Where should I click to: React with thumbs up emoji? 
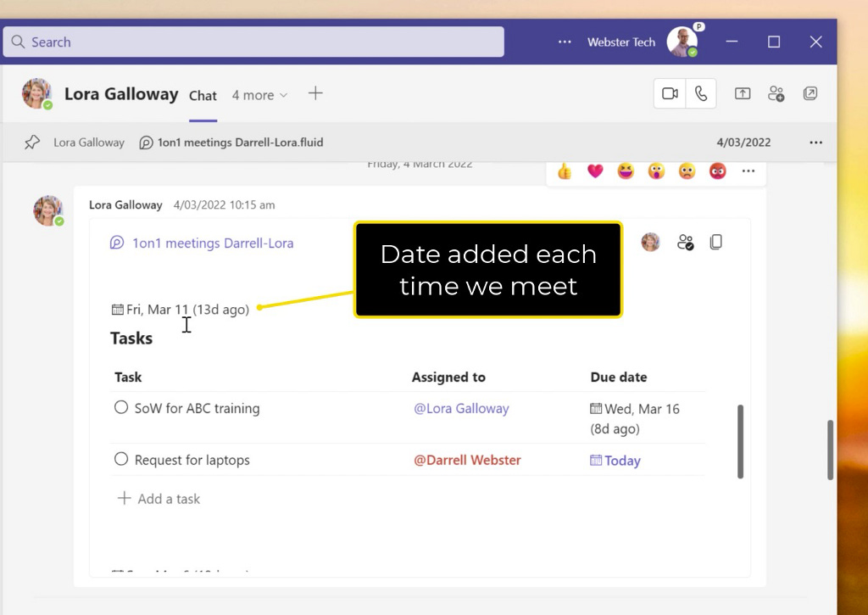(564, 171)
